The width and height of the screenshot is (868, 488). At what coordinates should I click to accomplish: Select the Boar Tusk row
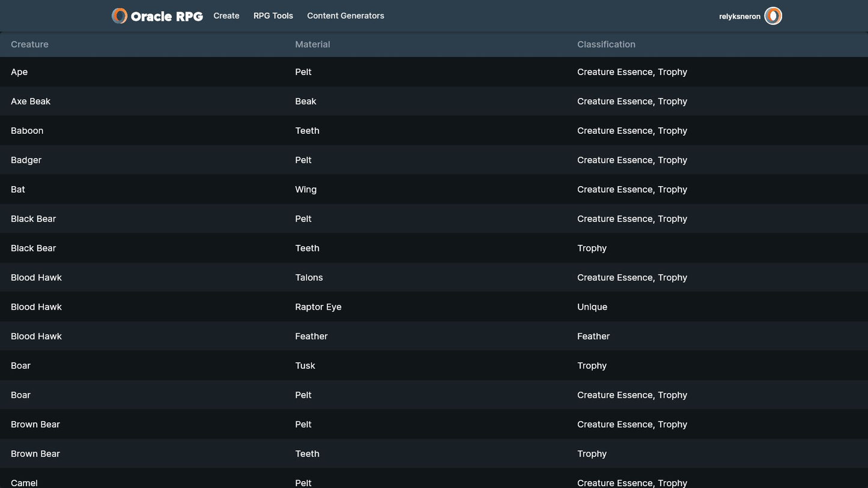305,366
